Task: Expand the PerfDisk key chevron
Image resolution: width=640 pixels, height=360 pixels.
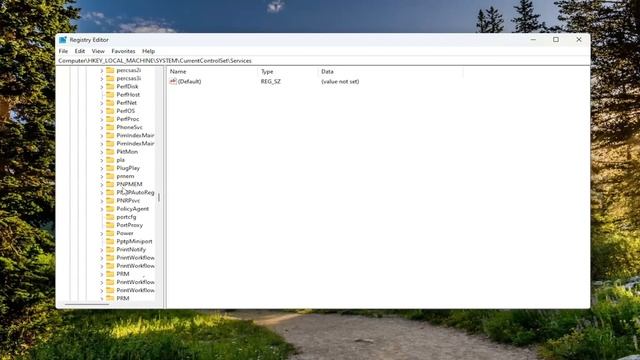Action: [102, 87]
